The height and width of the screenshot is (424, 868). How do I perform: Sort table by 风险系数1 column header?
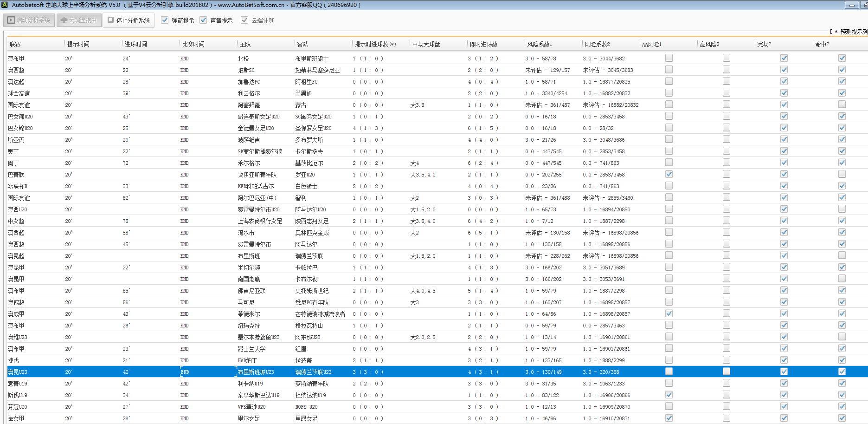(539, 44)
